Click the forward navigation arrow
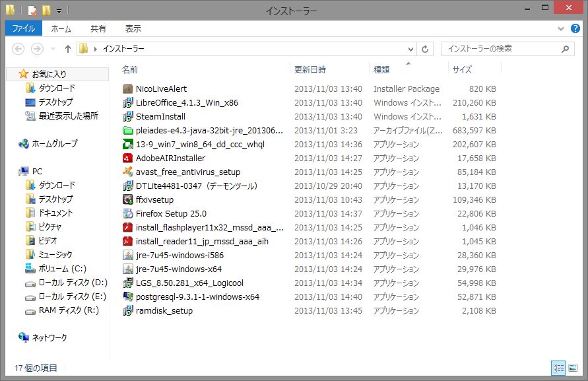 pos(37,49)
